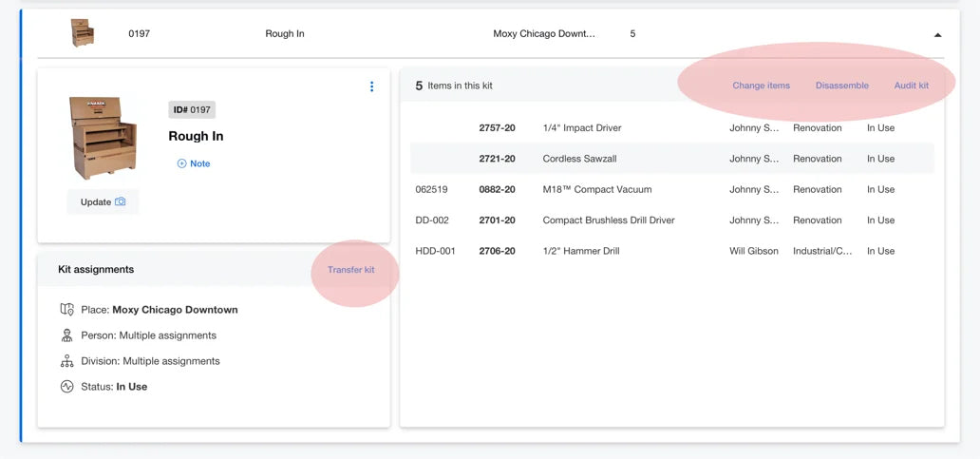980x459 pixels.
Task: Select the Cordless Sawzall row
Action: tap(672, 159)
